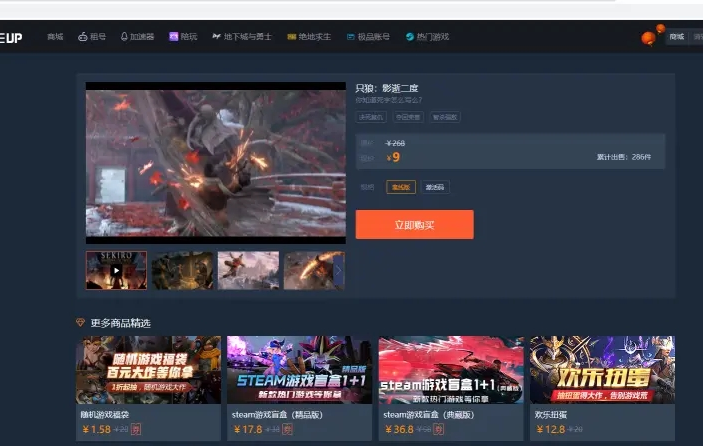The width and height of the screenshot is (703, 446).
Task: Click the ¥9 sale price
Action: pos(393,157)
